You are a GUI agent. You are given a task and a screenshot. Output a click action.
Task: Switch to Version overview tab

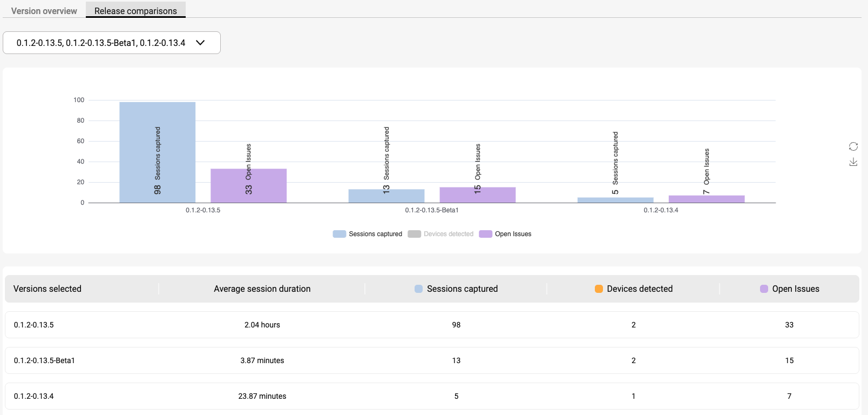(x=44, y=11)
